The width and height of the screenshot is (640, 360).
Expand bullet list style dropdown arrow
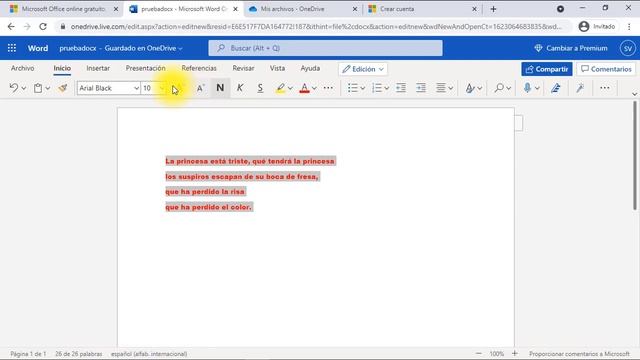[362, 88]
